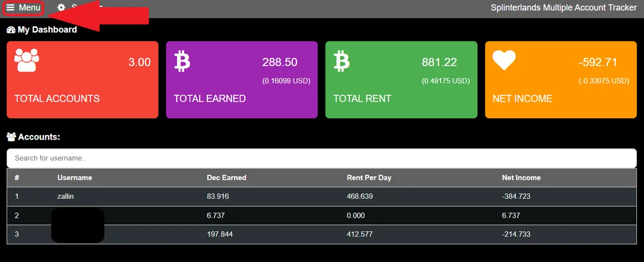Click the (0.49175 USD) conversion text
The width and height of the screenshot is (644, 262).
[x=446, y=81]
